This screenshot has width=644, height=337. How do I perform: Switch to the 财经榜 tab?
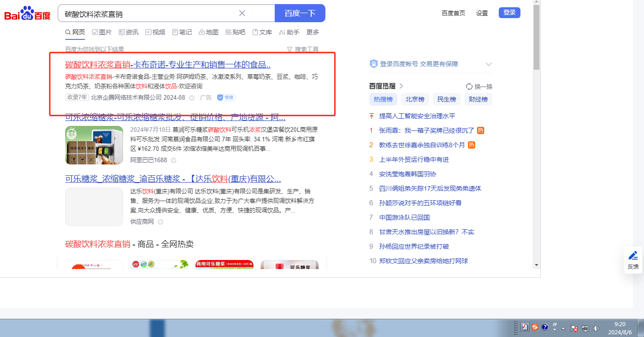coord(478,99)
